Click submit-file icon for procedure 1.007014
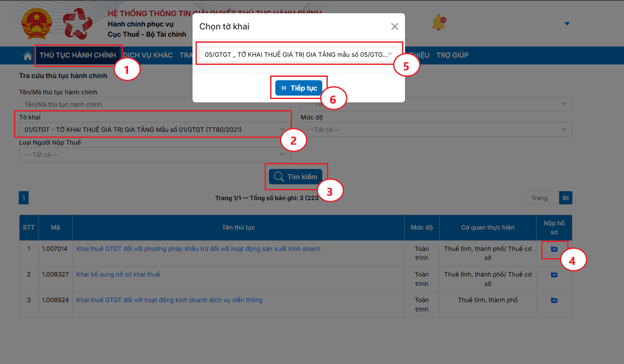 pos(554,249)
